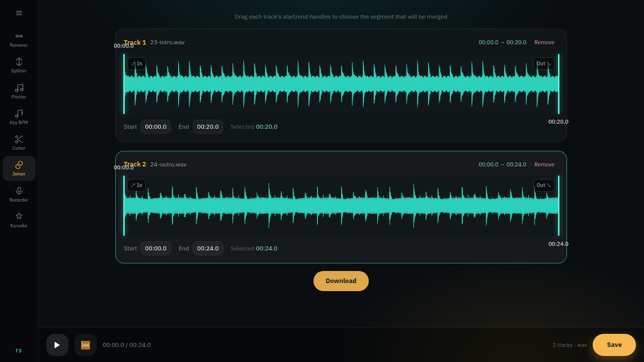
Task: Click inside Track 2 waveform
Action: coord(341,206)
